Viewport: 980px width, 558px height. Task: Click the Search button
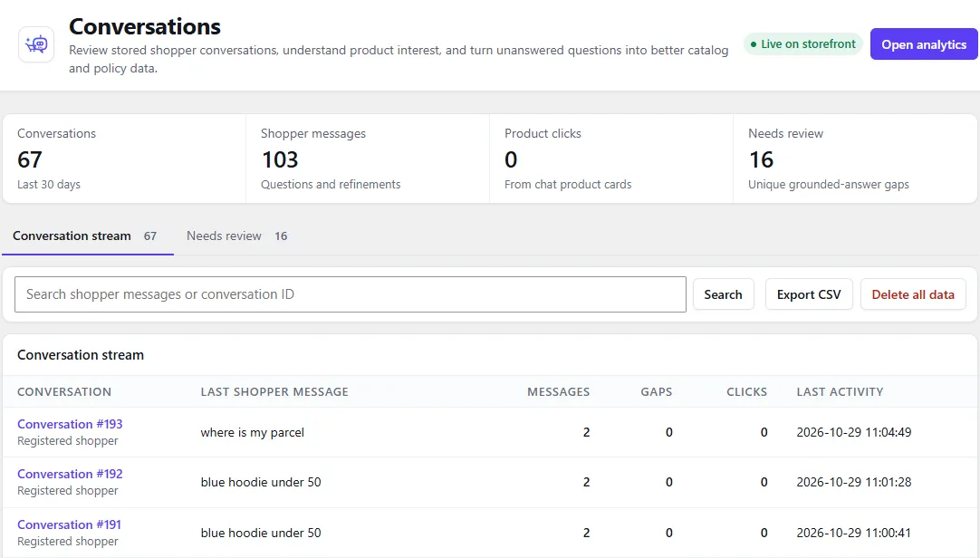click(x=723, y=294)
